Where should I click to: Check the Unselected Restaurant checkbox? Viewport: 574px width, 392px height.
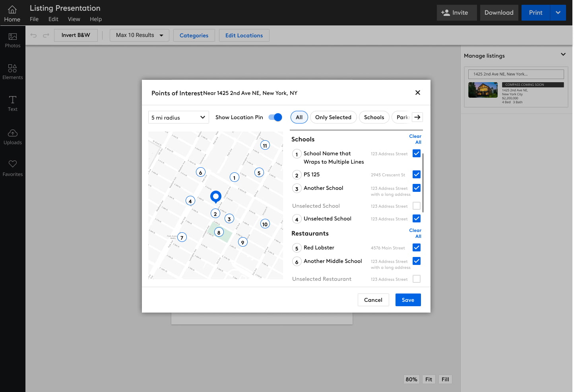point(416,279)
